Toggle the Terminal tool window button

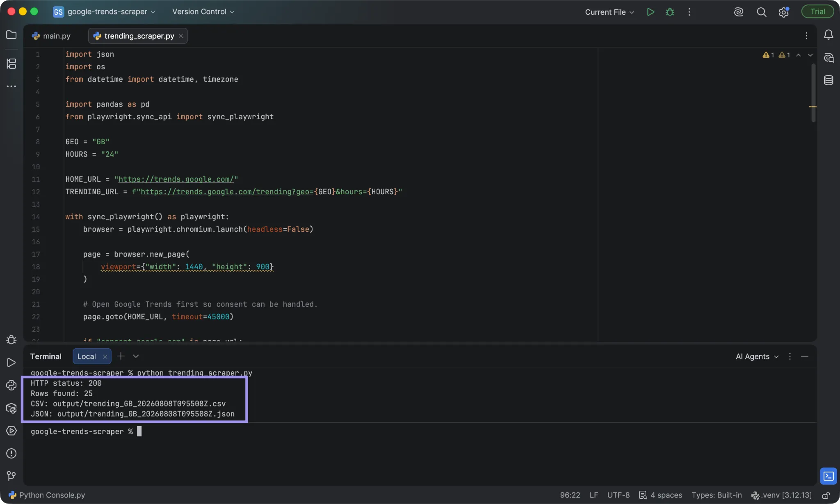tap(829, 476)
